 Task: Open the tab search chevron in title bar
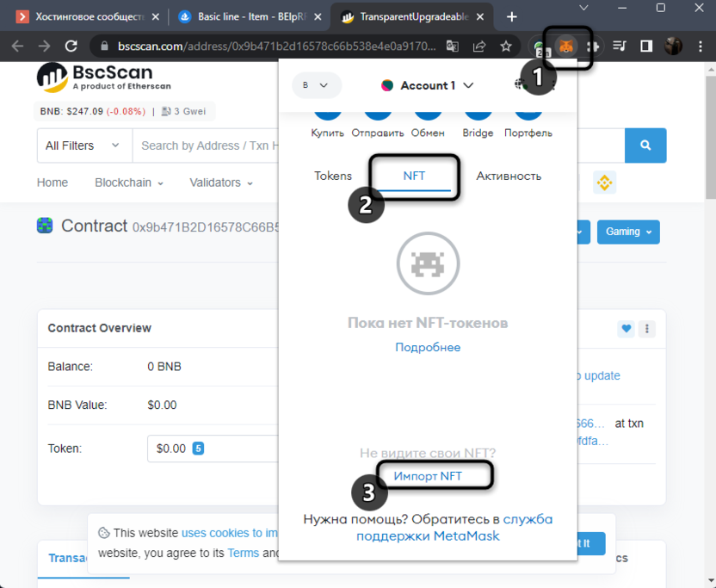point(583,8)
